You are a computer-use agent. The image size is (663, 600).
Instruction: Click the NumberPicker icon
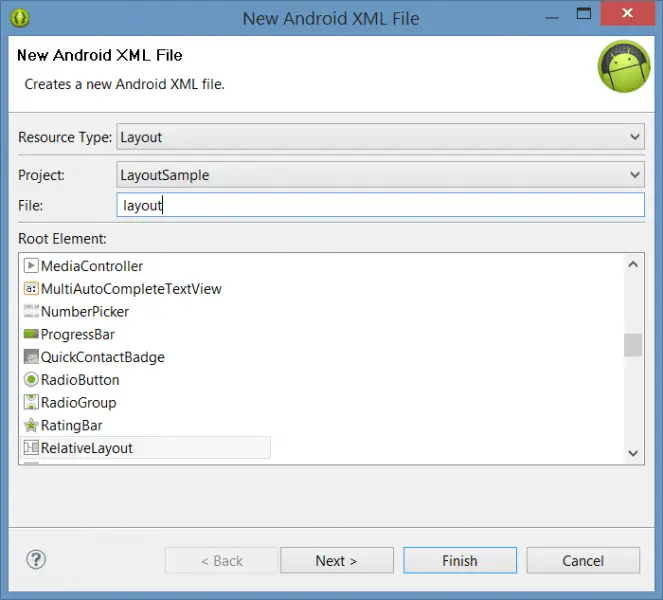(31, 312)
